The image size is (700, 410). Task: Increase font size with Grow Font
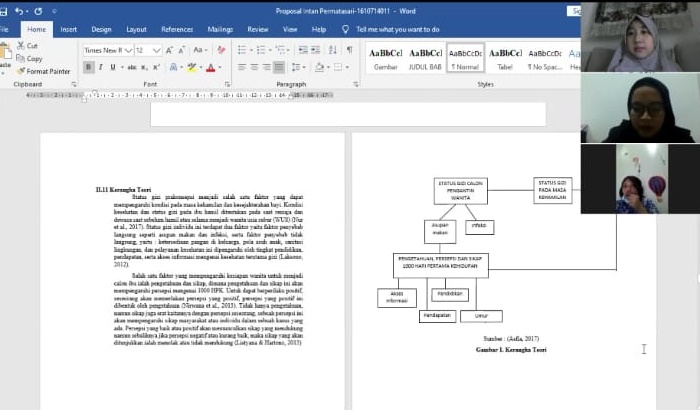(x=170, y=49)
